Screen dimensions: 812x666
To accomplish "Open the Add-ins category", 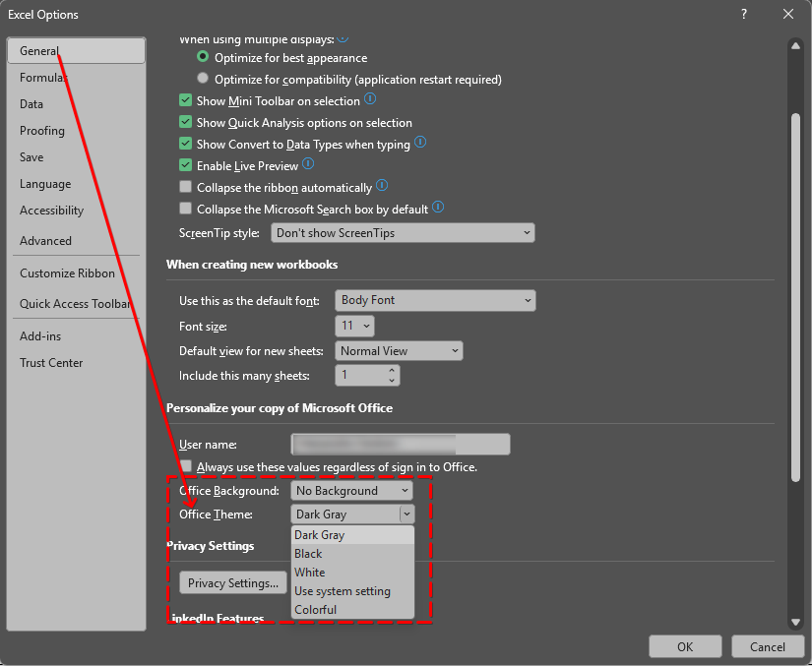I will (76, 336).
